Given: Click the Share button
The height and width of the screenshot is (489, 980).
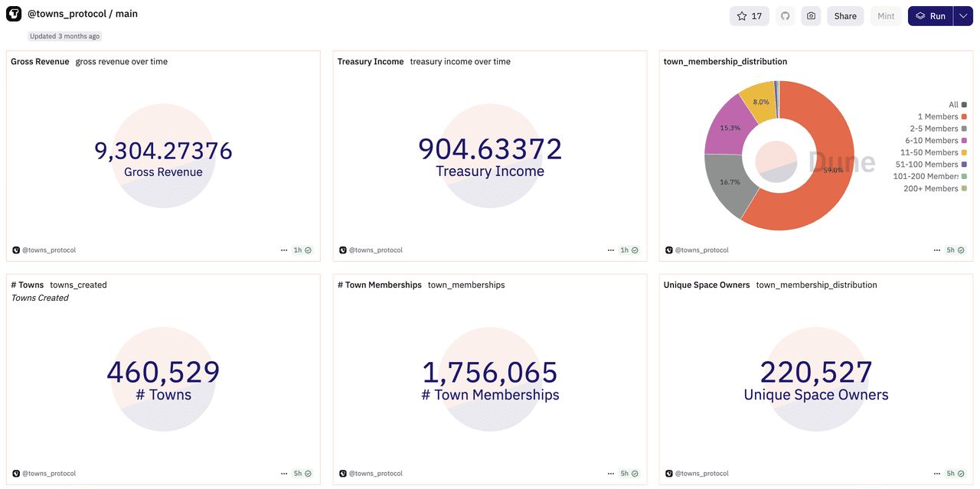Looking at the screenshot, I should (x=845, y=16).
